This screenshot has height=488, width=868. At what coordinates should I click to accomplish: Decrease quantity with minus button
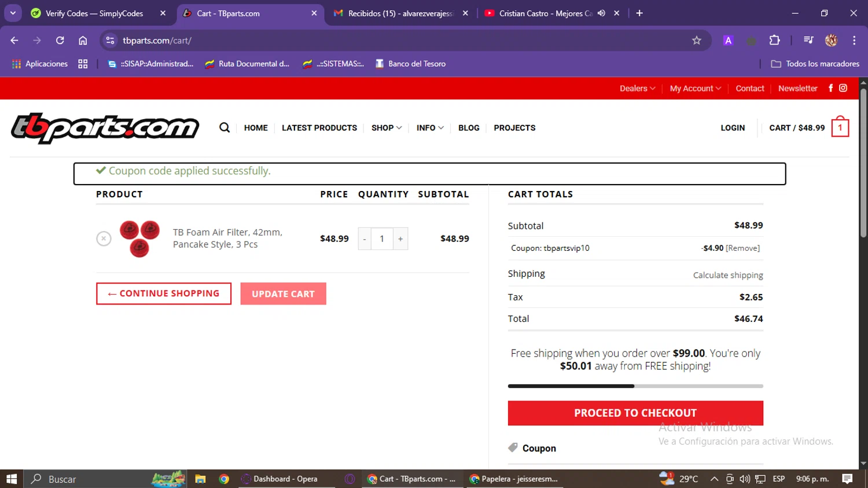(365, 239)
